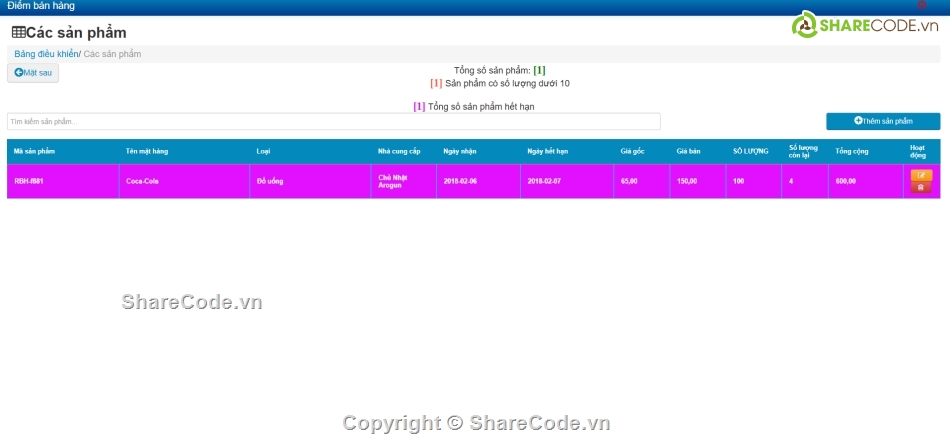Screen dimensions: 950x445
Task: Click the magenta expired products count [1]
Action: click(x=419, y=106)
